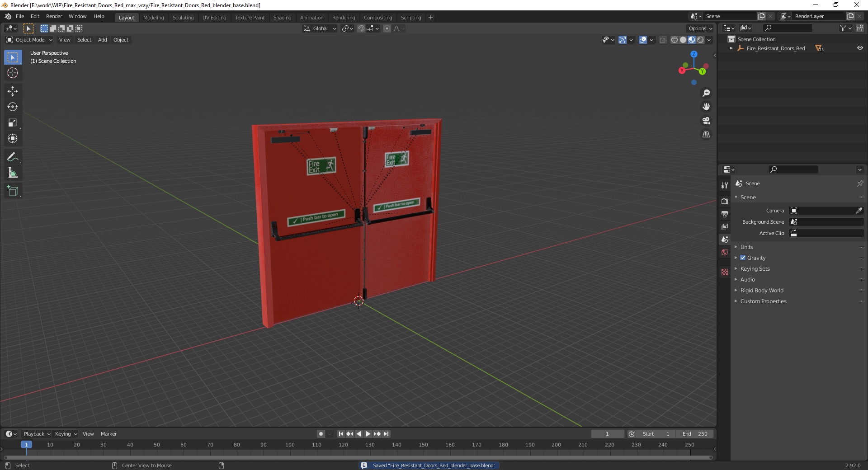This screenshot has width=868, height=470.
Task: Switch perspective/orthographic grid icon
Action: (706, 135)
